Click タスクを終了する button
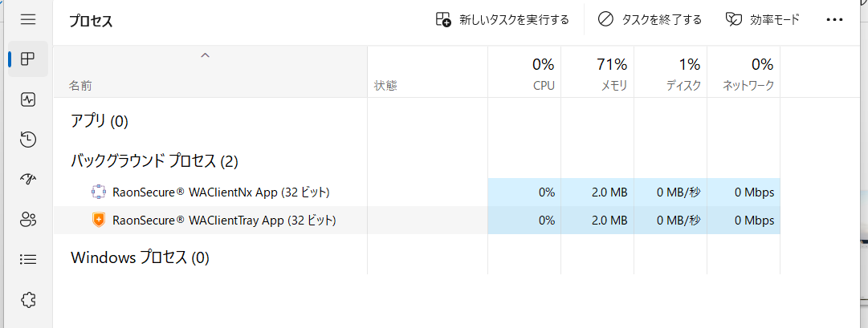 pos(650,20)
